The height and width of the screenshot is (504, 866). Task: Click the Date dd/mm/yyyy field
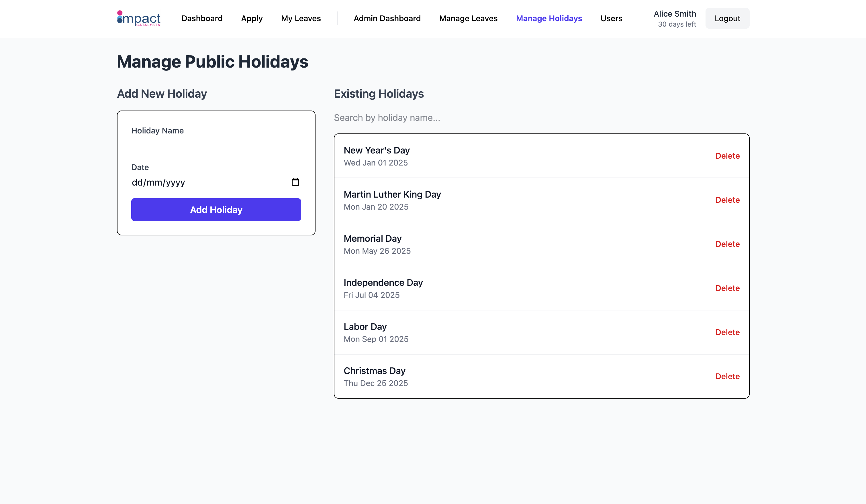pos(206,182)
